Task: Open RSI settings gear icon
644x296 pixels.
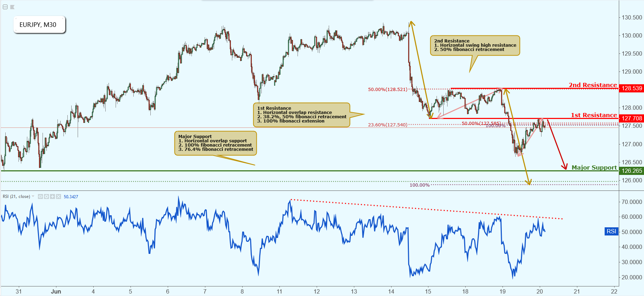Action: coord(46,197)
